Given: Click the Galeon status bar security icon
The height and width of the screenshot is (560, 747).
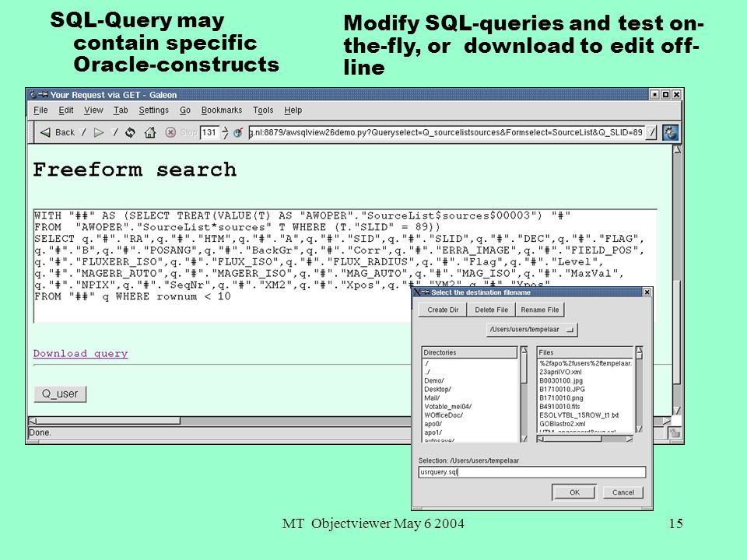Looking at the screenshot, I should (674, 432).
